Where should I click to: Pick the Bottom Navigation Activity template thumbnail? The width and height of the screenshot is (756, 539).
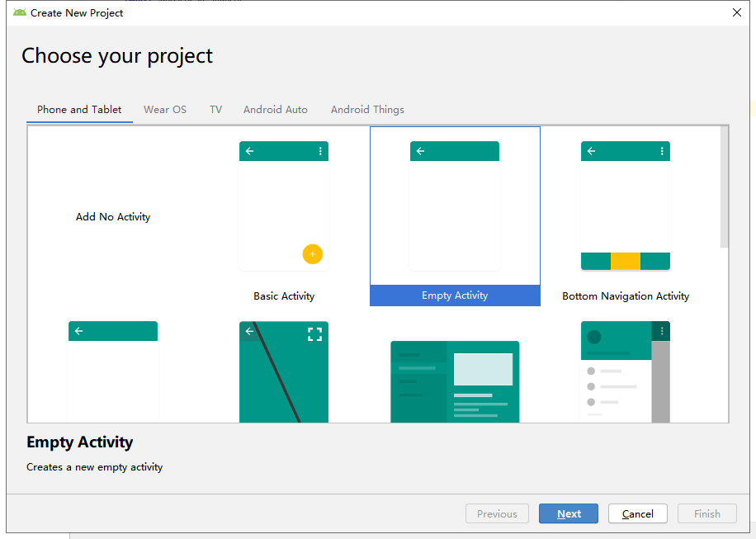(626, 206)
